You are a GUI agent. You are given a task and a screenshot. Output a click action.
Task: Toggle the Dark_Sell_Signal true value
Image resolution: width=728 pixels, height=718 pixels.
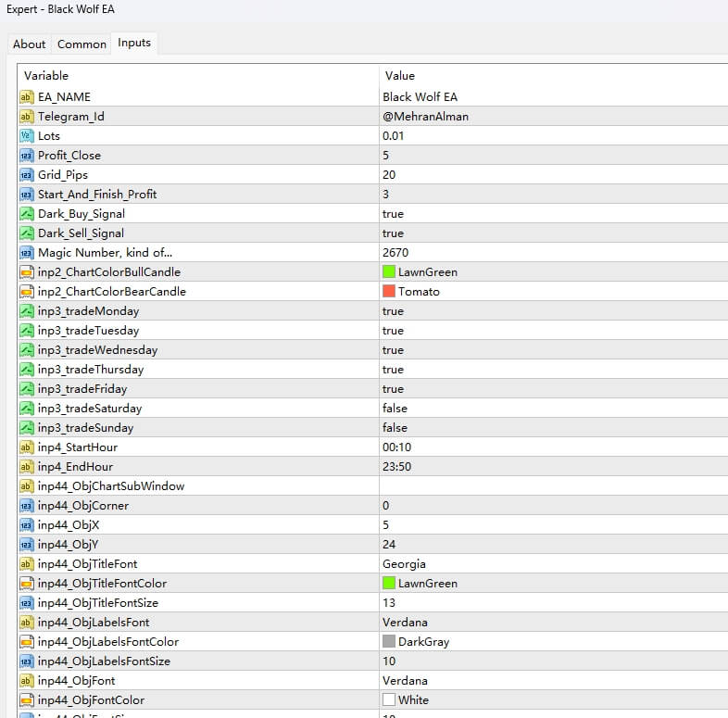click(393, 233)
